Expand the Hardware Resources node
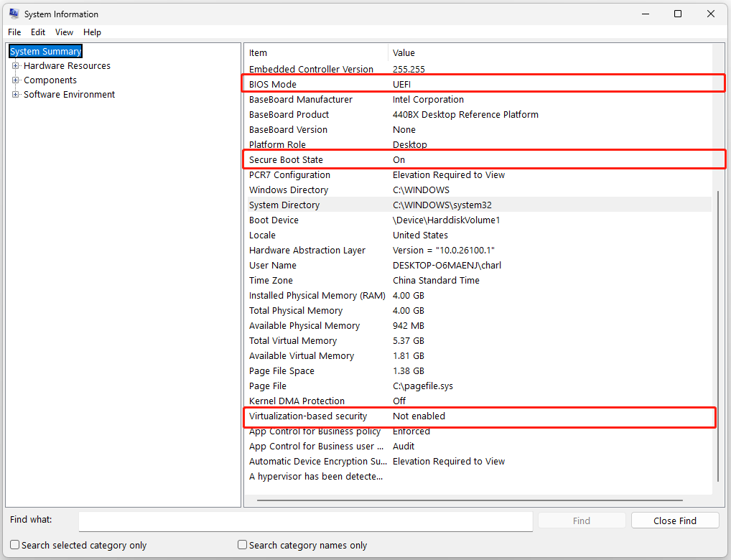Viewport: 731px width, 560px height. tap(16, 65)
